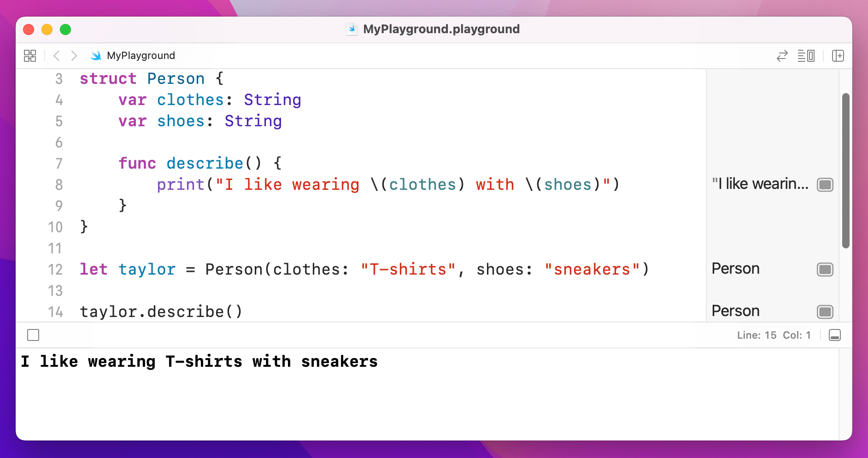The image size is (868, 458).
Task: Quick Look the describe() result on line 14
Action: 825,312
